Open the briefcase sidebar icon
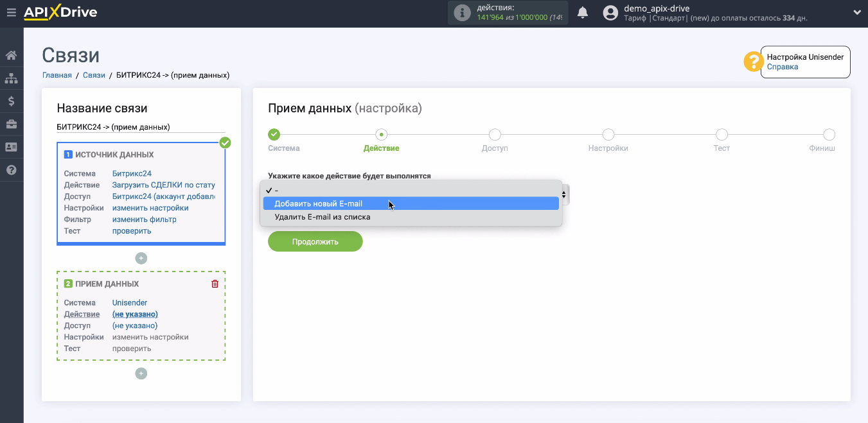Viewport: 868px width, 423px height. tap(12, 124)
